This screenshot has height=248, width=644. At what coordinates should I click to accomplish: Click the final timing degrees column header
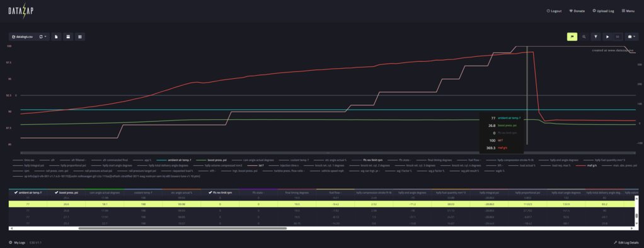click(297, 192)
